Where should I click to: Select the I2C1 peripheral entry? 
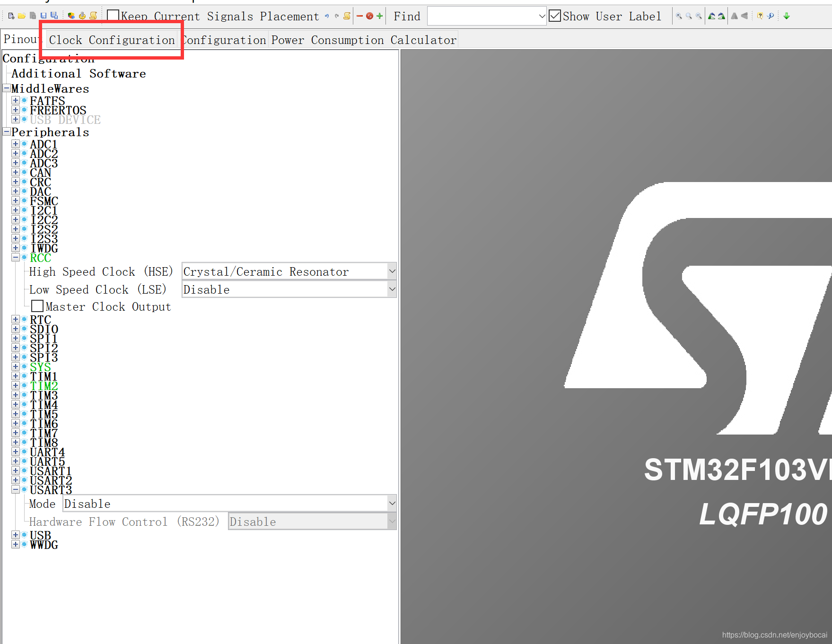(x=44, y=210)
